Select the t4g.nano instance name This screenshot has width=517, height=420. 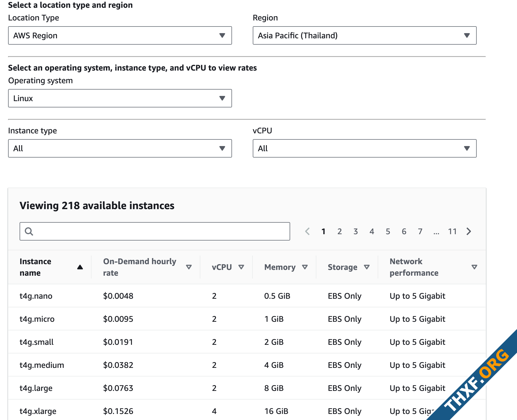(x=36, y=296)
